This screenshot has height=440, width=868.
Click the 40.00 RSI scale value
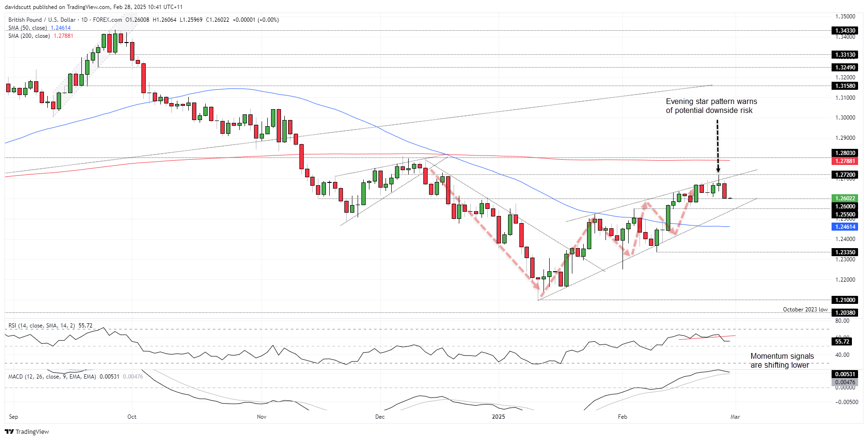coord(842,355)
